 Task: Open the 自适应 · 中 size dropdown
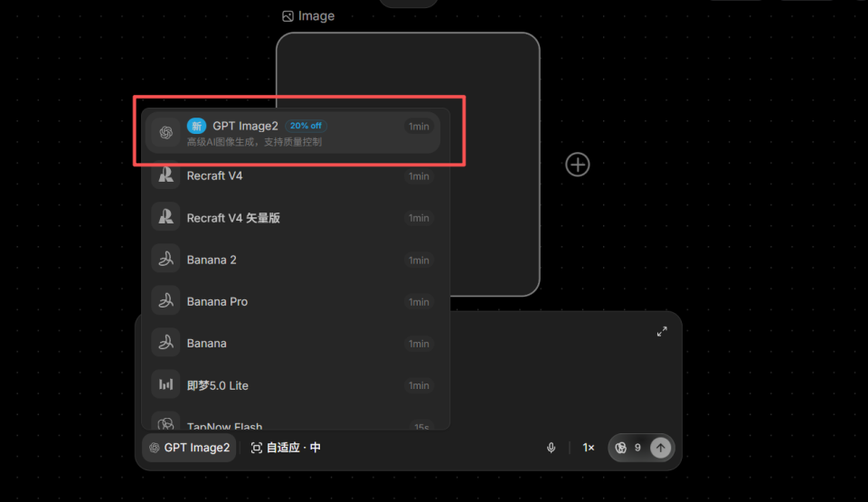[x=286, y=448]
